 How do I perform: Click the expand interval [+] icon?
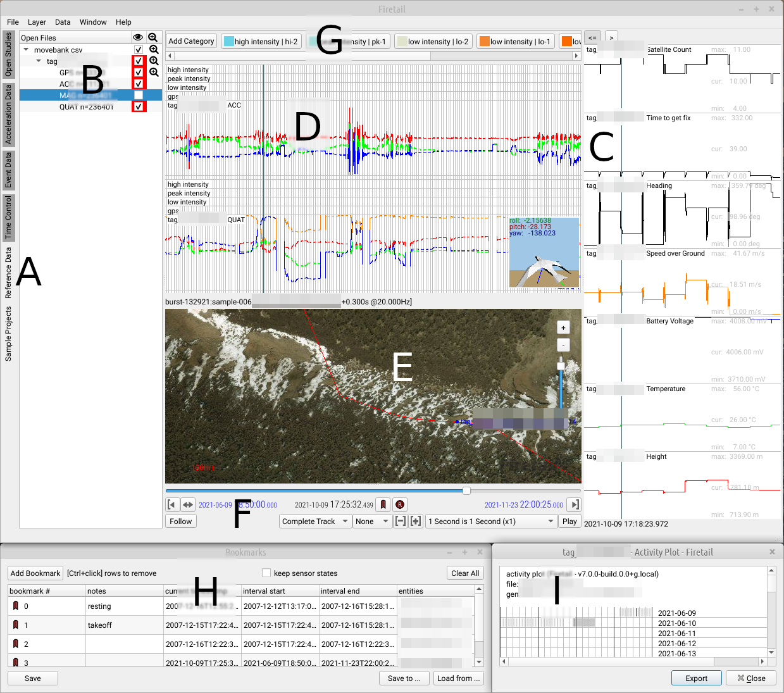click(x=416, y=521)
